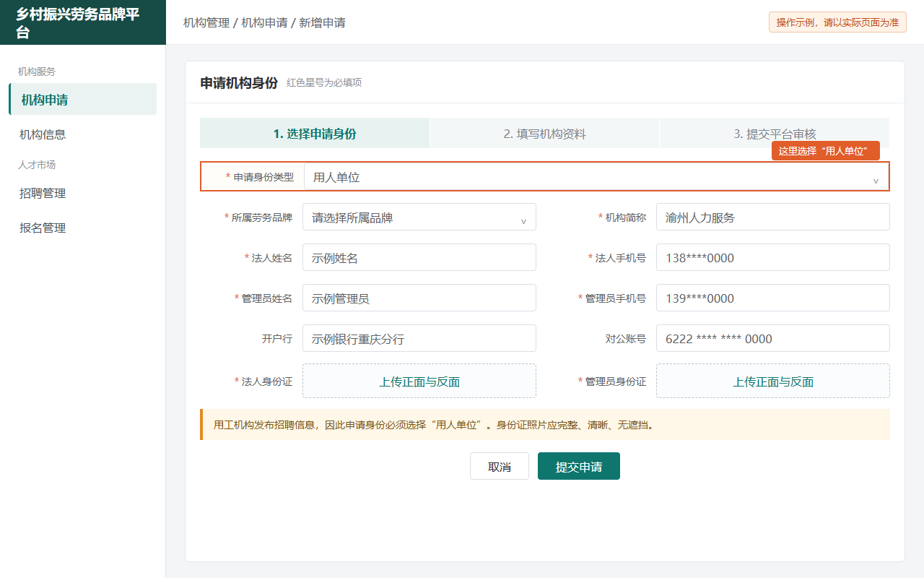Switch to step 1. 选择申请身份

(x=315, y=134)
